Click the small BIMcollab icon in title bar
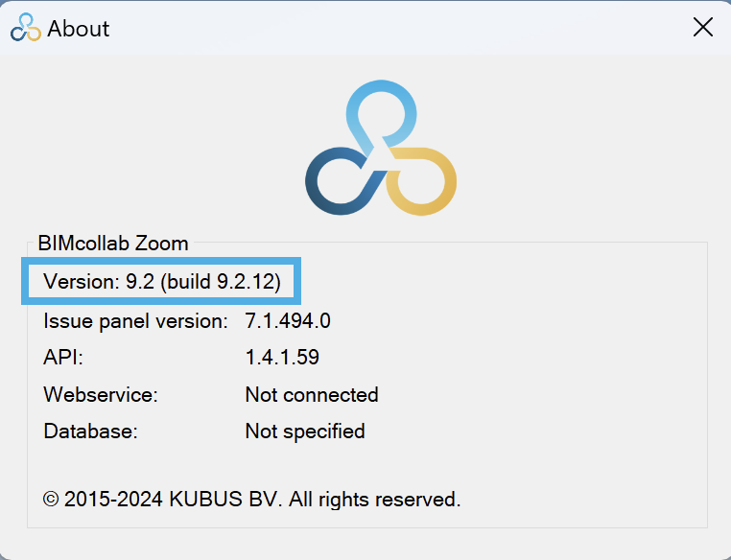The image size is (731, 560). coord(26,27)
